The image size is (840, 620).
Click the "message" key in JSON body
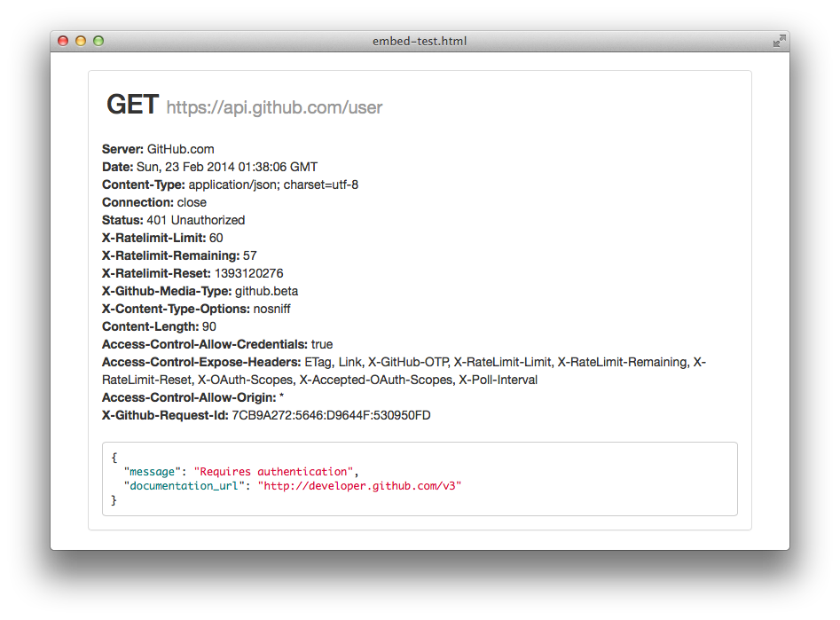[x=153, y=472]
